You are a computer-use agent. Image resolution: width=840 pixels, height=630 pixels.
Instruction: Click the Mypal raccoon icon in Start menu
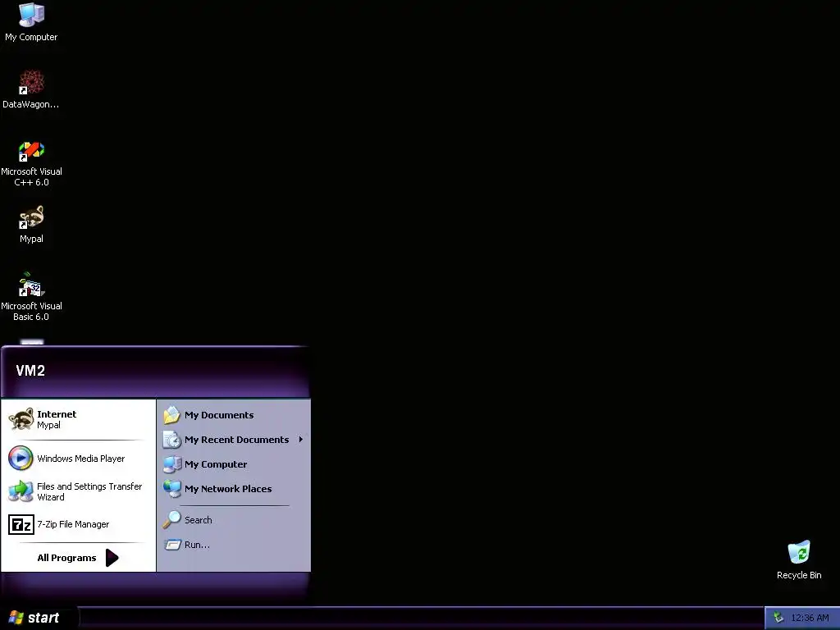tap(21, 419)
